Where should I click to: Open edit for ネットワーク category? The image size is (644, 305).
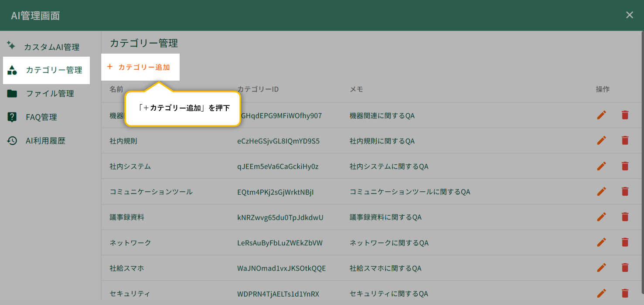point(601,242)
